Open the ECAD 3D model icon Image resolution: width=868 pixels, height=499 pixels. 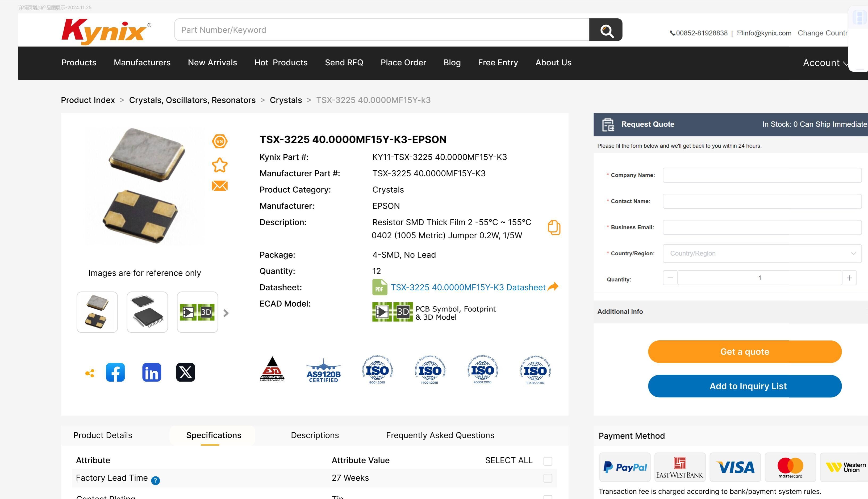(x=403, y=312)
